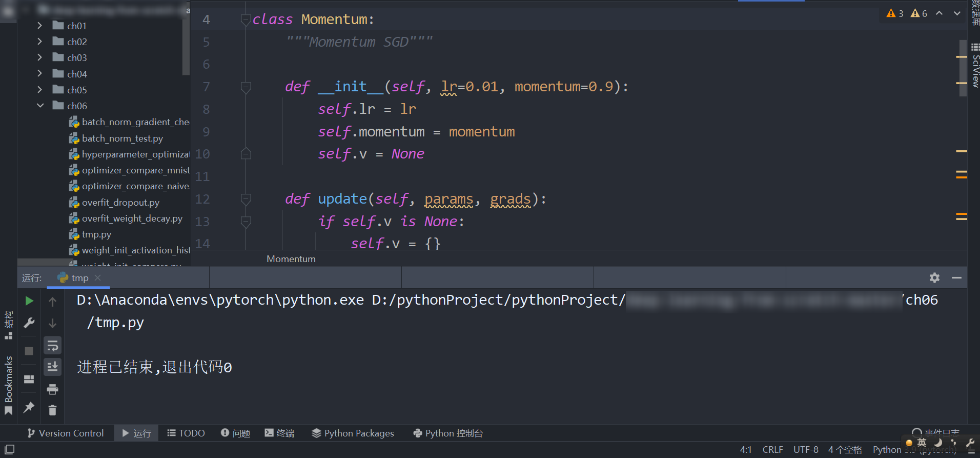Open the SciView side panel

click(975, 66)
